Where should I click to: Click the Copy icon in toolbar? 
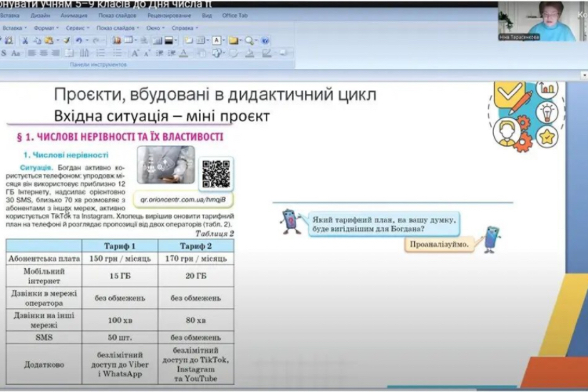(36, 40)
